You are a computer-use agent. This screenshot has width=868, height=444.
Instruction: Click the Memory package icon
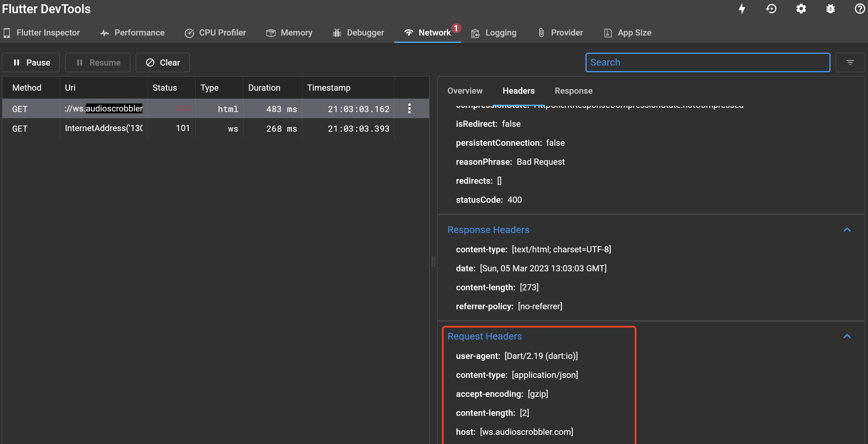[x=270, y=32]
